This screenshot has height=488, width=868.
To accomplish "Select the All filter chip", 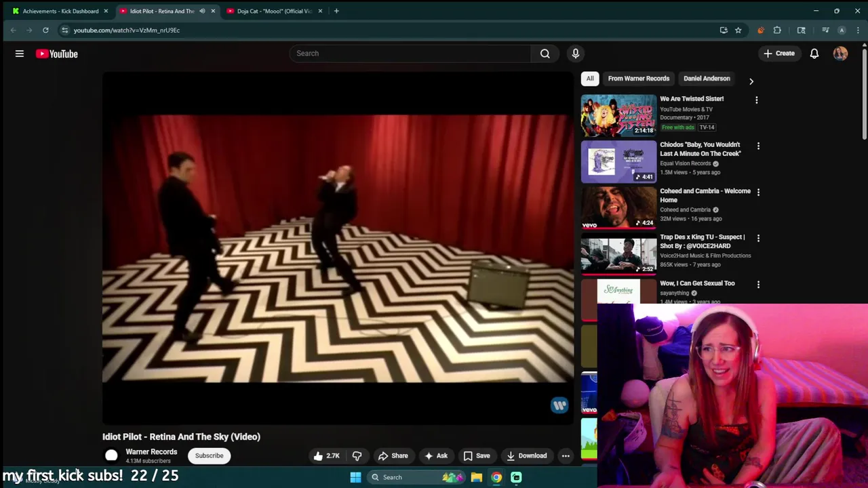I will [x=590, y=79].
